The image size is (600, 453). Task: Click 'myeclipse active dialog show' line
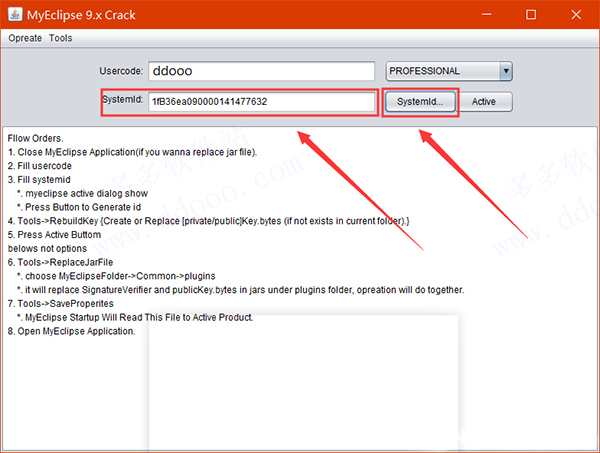82,193
